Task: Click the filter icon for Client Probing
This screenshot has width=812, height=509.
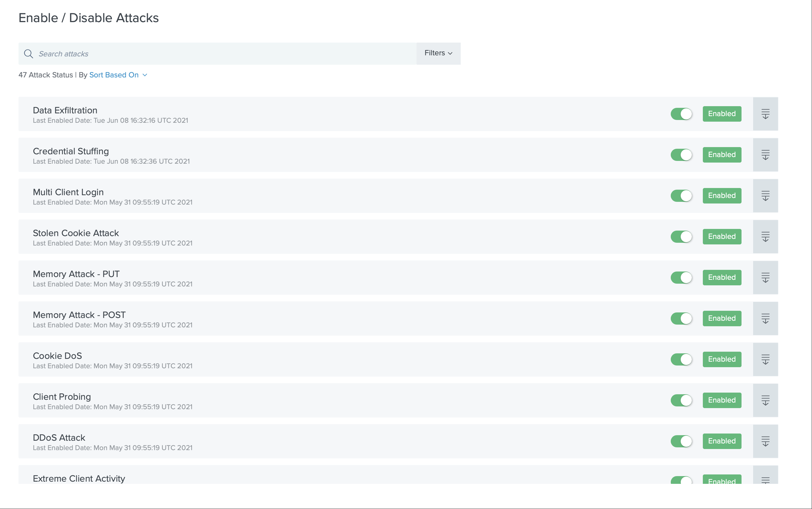Action: (766, 401)
